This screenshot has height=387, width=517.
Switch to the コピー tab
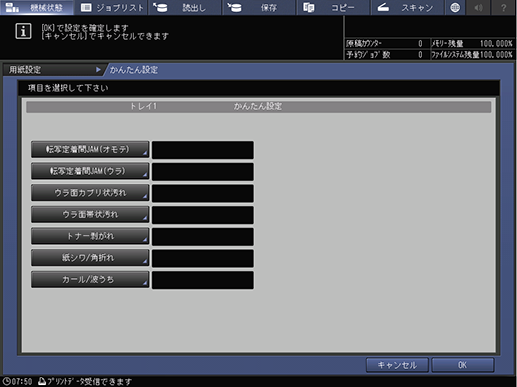click(333, 7)
